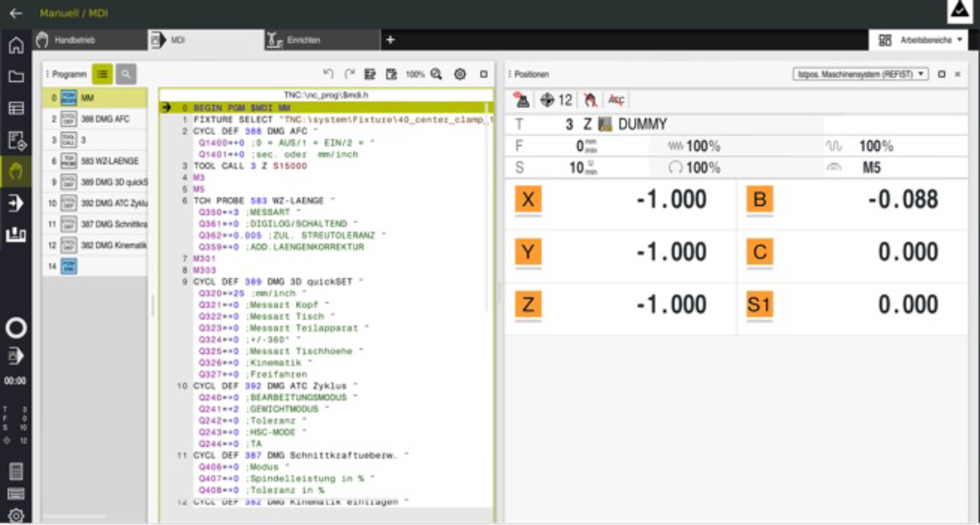980x525 pixels.
Task: Open the Home icon in left sidebar
Action: click(x=16, y=45)
